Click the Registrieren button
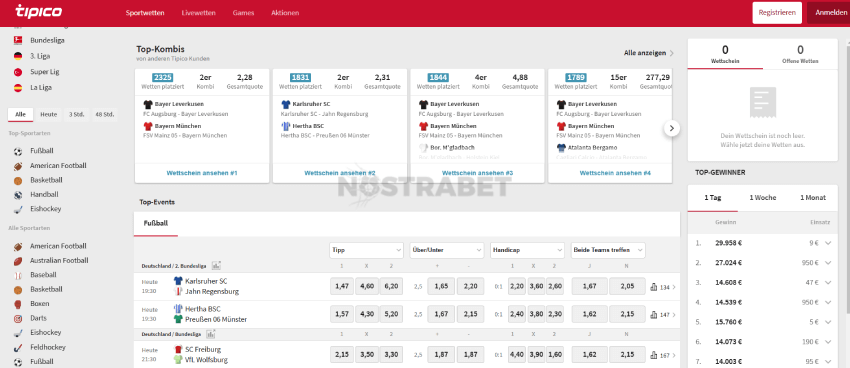 777,12
